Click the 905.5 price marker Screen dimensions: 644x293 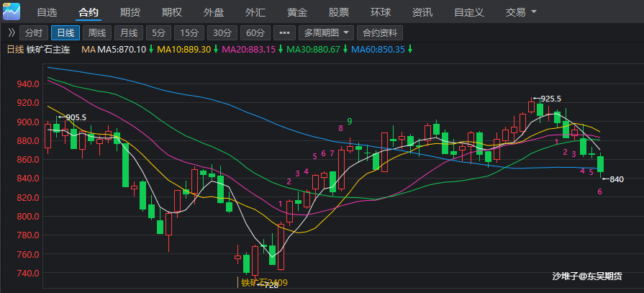point(76,117)
